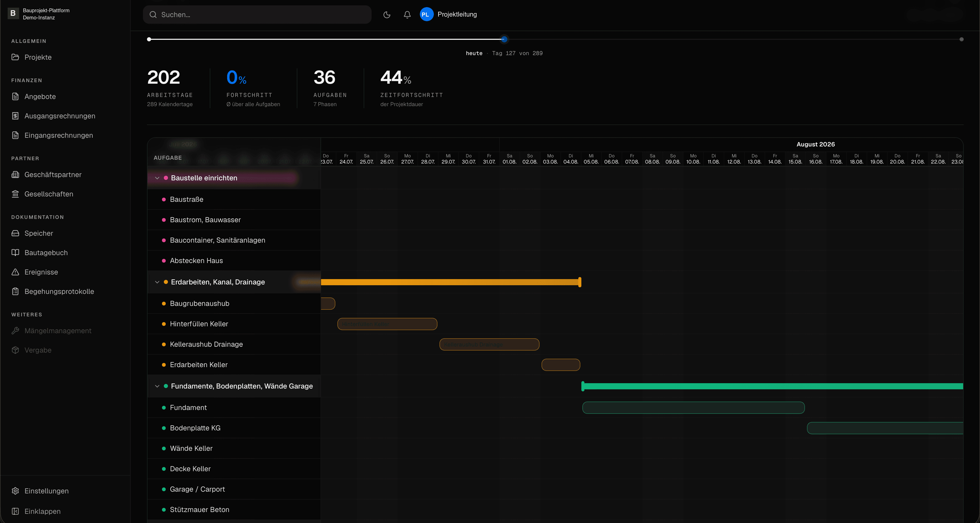The width and height of the screenshot is (980, 523).
Task: Toggle dark mode with the moon icon
Action: point(387,15)
